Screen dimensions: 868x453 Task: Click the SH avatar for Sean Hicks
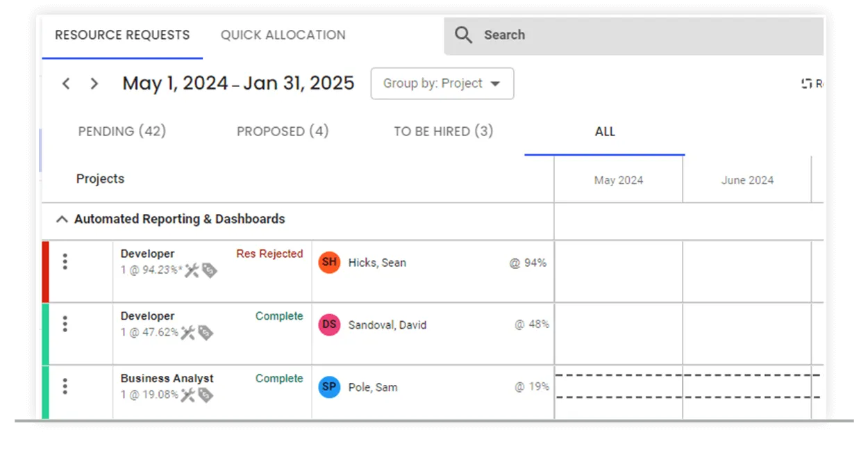[329, 263]
